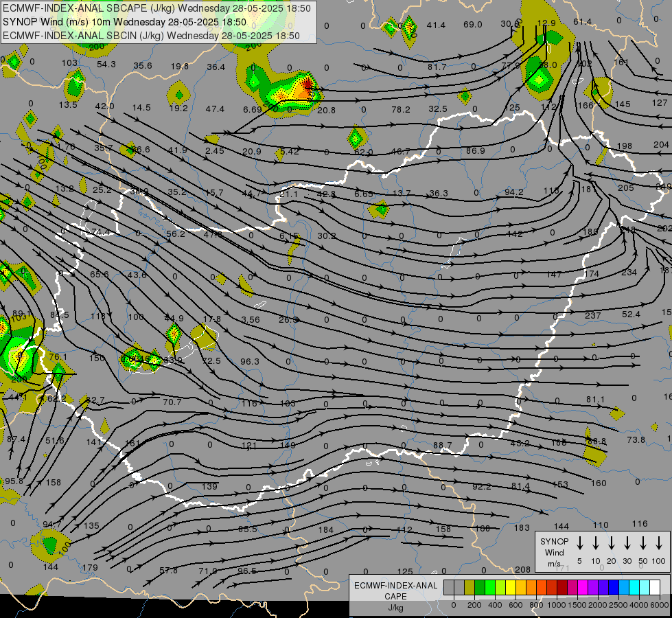The width and height of the screenshot is (672, 618).
Task: Click the 139 value on the map
Action: (x=209, y=486)
